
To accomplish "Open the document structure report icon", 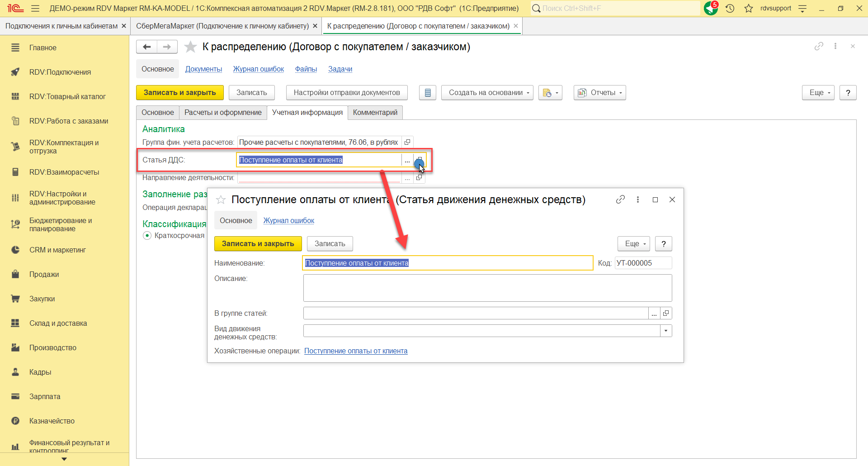I will 427,93.
